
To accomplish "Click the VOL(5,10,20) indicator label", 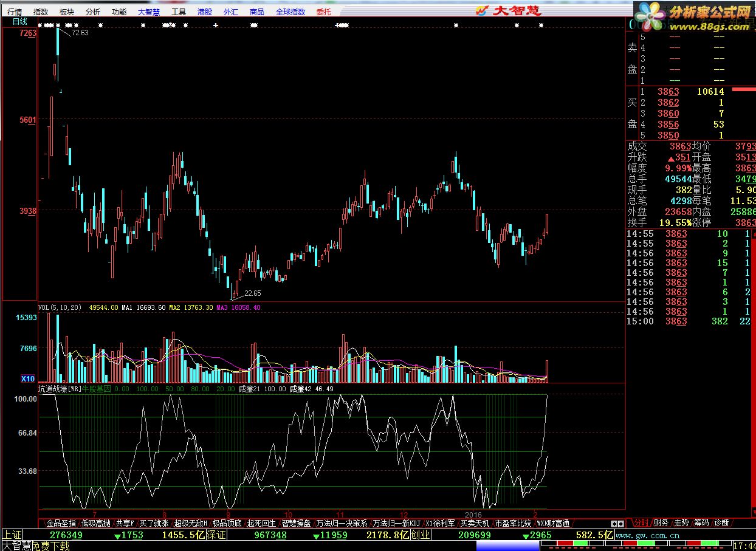I will tap(61, 307).
